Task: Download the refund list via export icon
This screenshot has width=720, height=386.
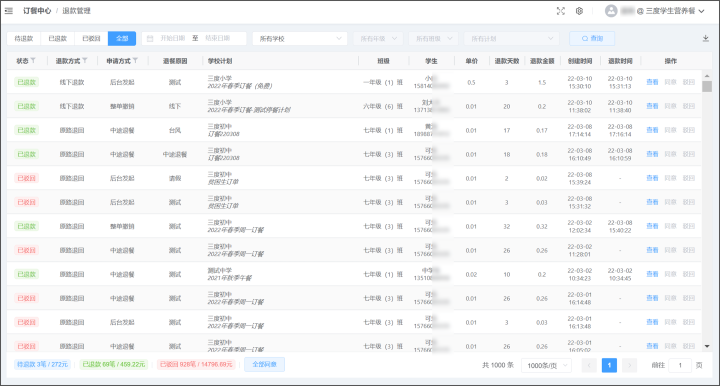Action: coord(706,39)
